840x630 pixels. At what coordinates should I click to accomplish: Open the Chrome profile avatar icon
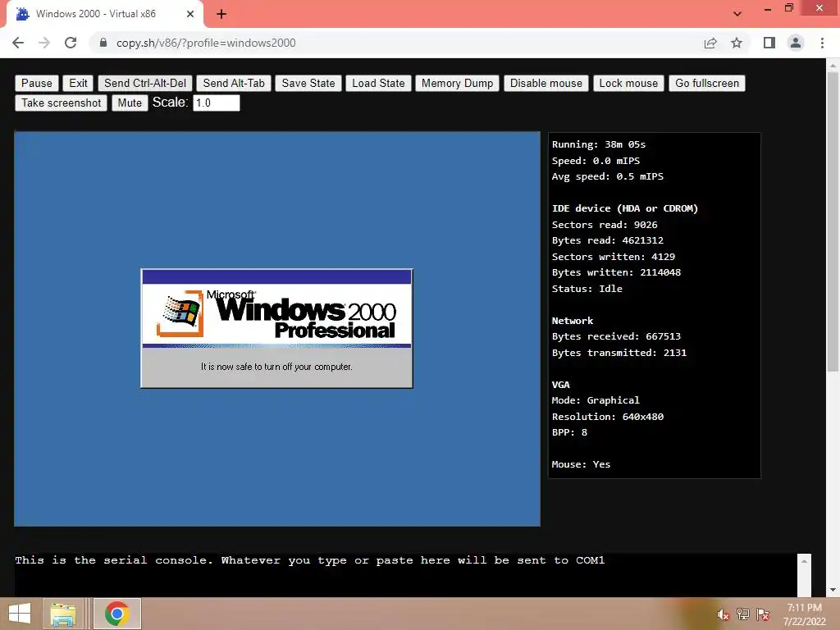(796, 43)
